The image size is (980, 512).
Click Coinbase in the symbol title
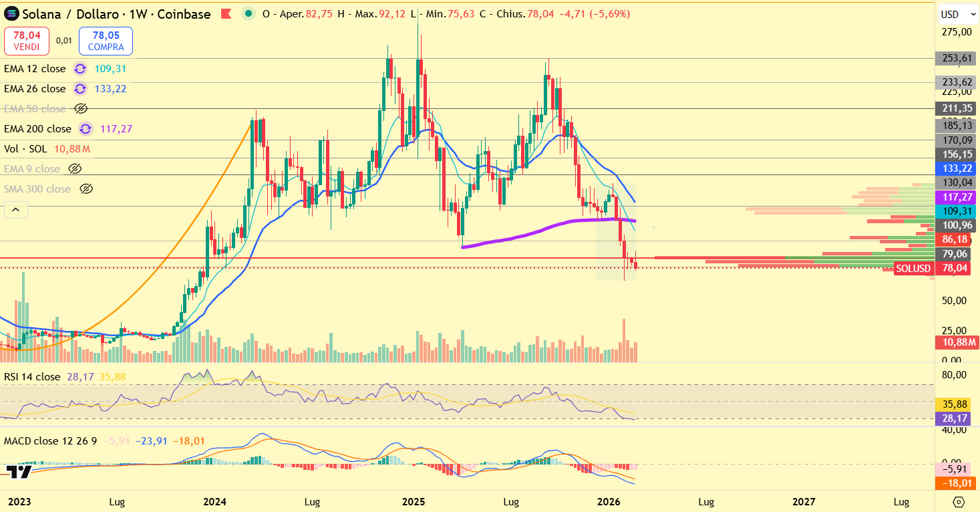[x=182, y=13]
